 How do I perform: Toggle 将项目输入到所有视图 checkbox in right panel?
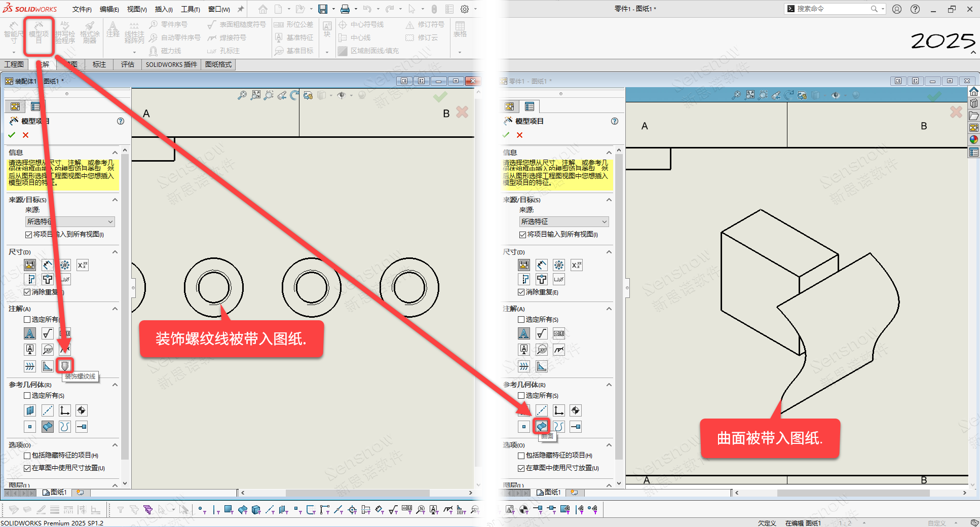[x=522, y=235]
